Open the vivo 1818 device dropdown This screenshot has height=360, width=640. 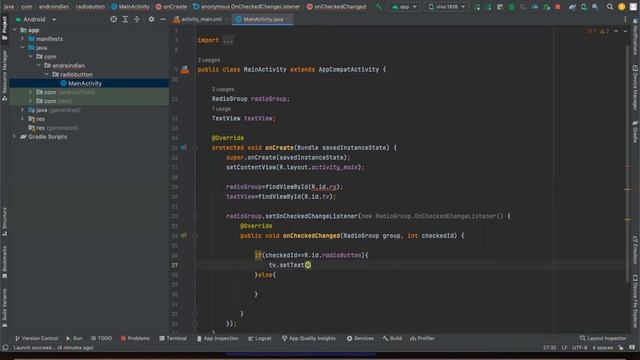pos(447,7)
